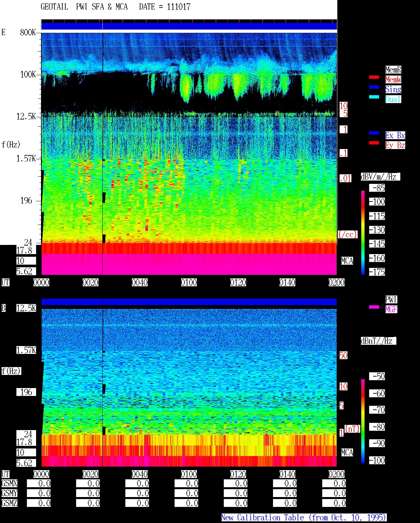420x523 pixels.
Task: Click the 'GSMZ' row label
Action: click(x=9, y=503)
